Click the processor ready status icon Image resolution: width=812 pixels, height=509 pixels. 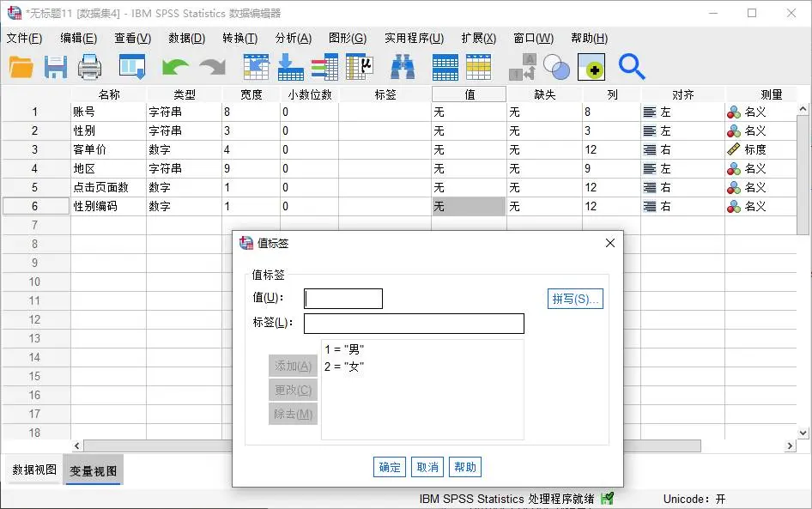point(607,498)
